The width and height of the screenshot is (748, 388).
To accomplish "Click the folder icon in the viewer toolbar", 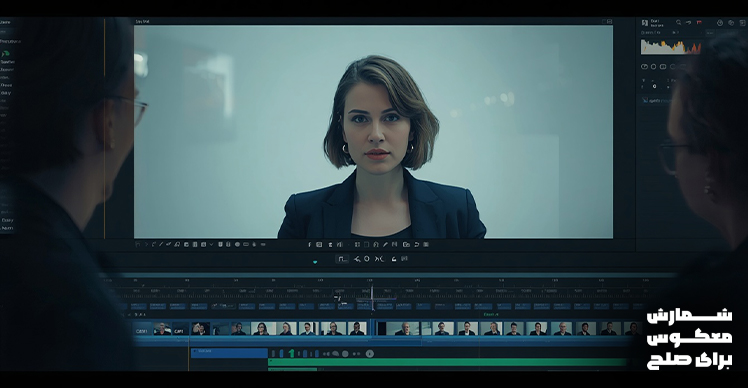I will [x=406, y=244].
